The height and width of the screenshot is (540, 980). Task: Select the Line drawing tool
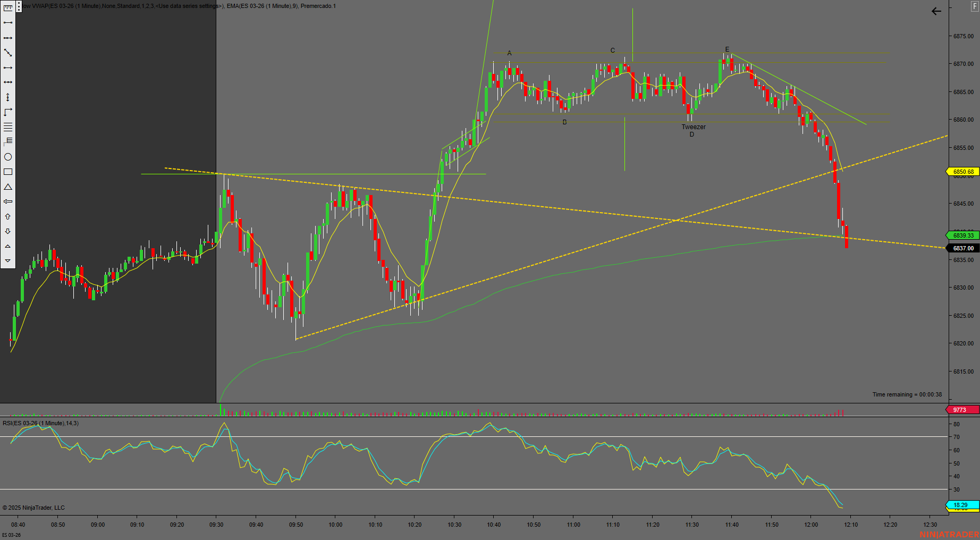tap(8, 22)
